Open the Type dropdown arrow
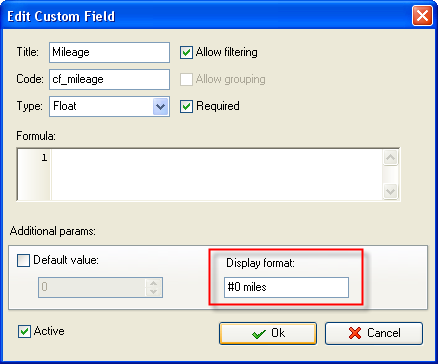The image size is (438, 364). click(x=161, y=107)
